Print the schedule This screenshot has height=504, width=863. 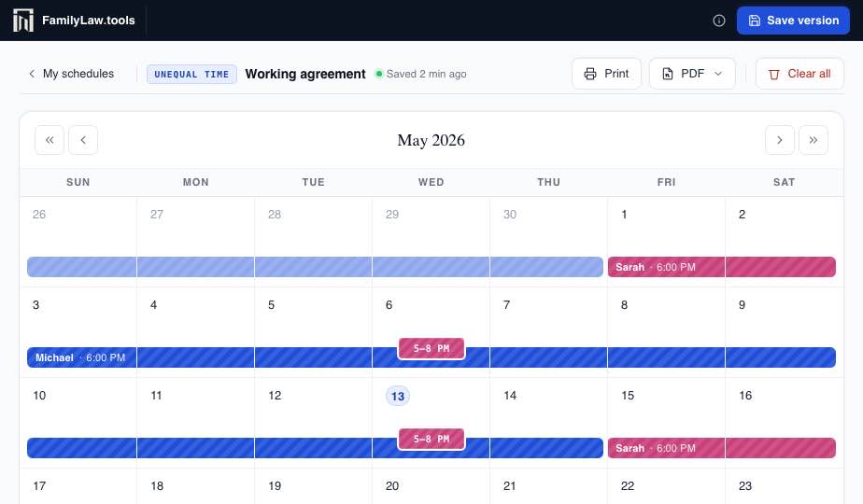tap(606, 74)
